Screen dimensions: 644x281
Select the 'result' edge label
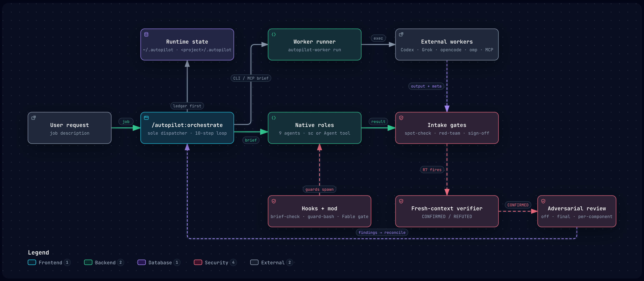tap(378, 122)
